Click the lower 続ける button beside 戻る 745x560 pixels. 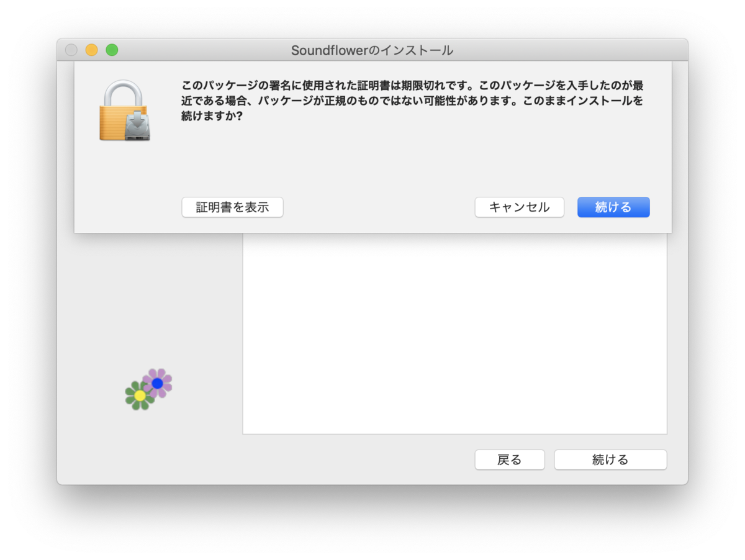(x=610, y=460)
